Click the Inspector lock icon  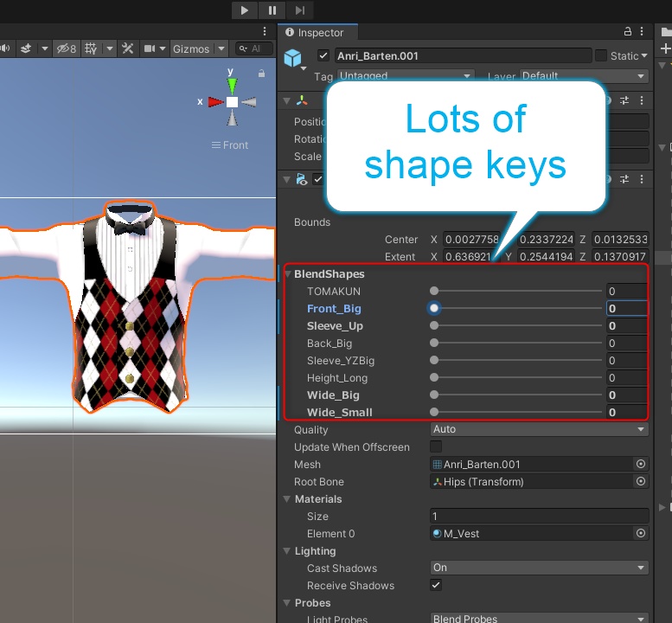click(x=628, y=32)
